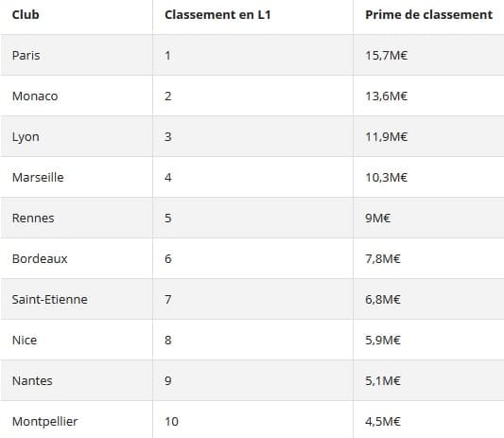Screen dimensions: 504x438
Task: Click the Club column header
Action: point(26,15)
